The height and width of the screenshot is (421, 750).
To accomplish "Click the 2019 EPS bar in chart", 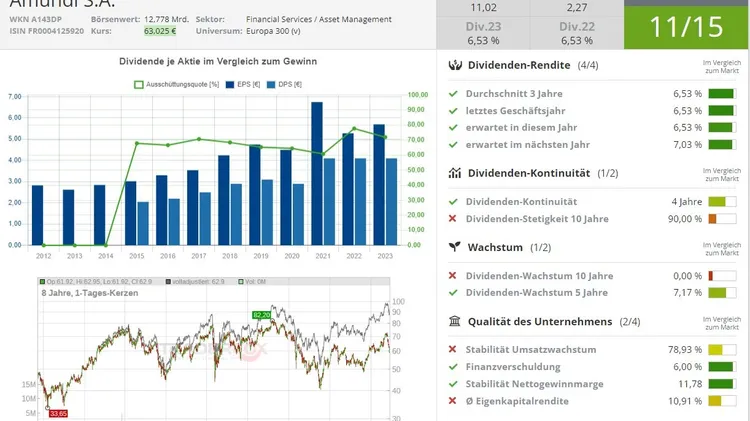I will click(x=254, y=195).
